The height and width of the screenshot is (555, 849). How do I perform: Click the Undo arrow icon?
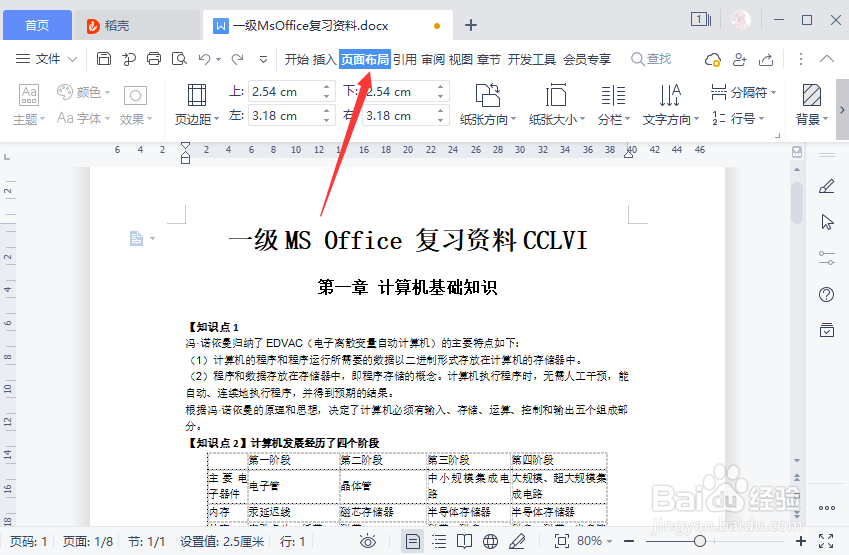coord(204,58)
